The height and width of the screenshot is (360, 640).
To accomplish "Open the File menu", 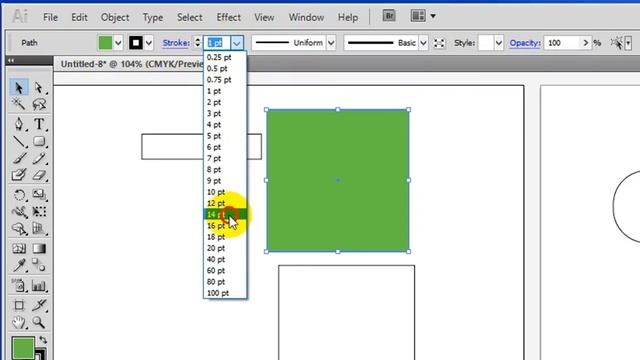I will (x=50, y=17).
